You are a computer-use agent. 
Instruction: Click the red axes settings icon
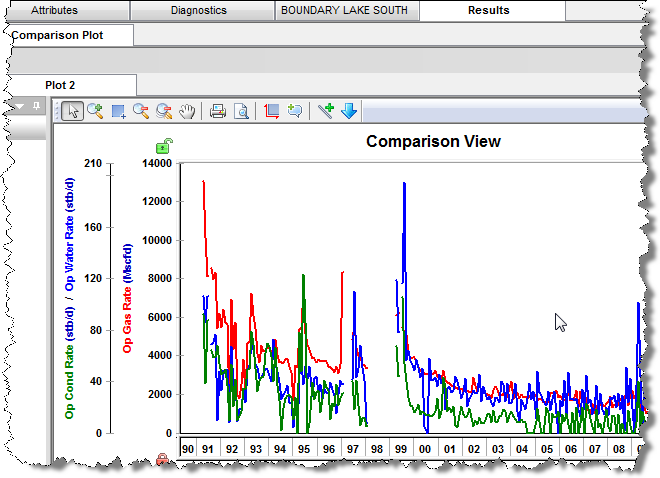[272, 111]
